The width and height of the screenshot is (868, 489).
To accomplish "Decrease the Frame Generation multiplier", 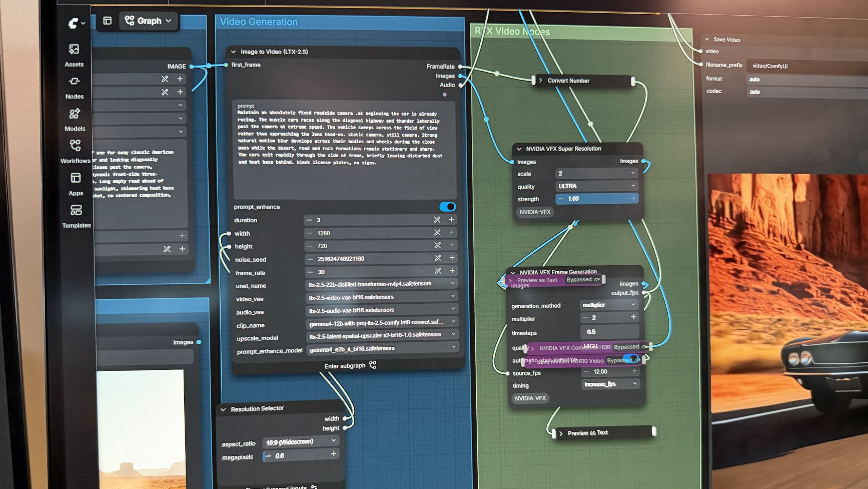I will [585, 318].
